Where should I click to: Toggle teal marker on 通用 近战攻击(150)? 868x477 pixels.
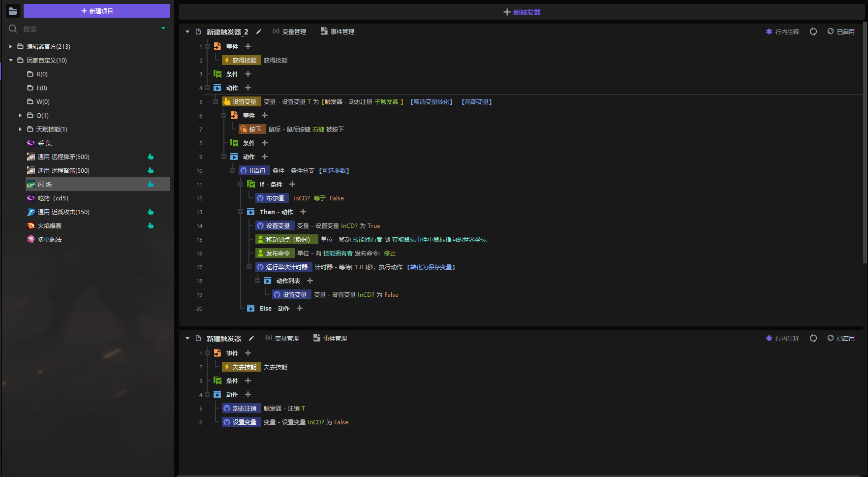151,212
